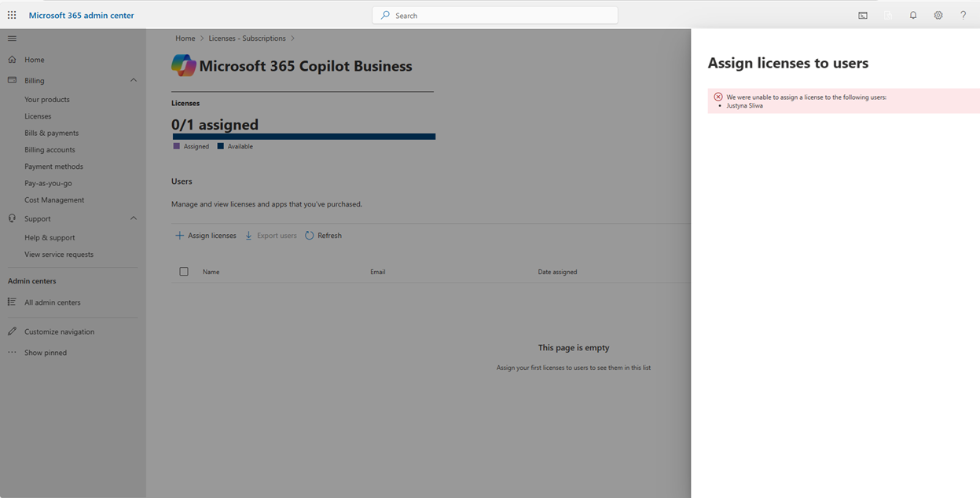This screenshot has height=498, width=980.
Task: Click 'This page is empty' message
Action: pyautogui.click(x=574, y=347)
